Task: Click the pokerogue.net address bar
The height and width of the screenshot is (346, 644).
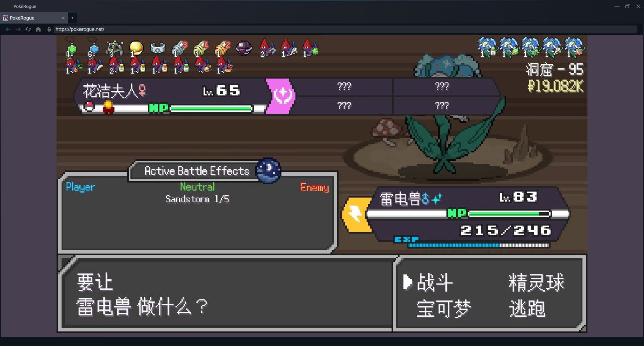Action: click(346, 29)
